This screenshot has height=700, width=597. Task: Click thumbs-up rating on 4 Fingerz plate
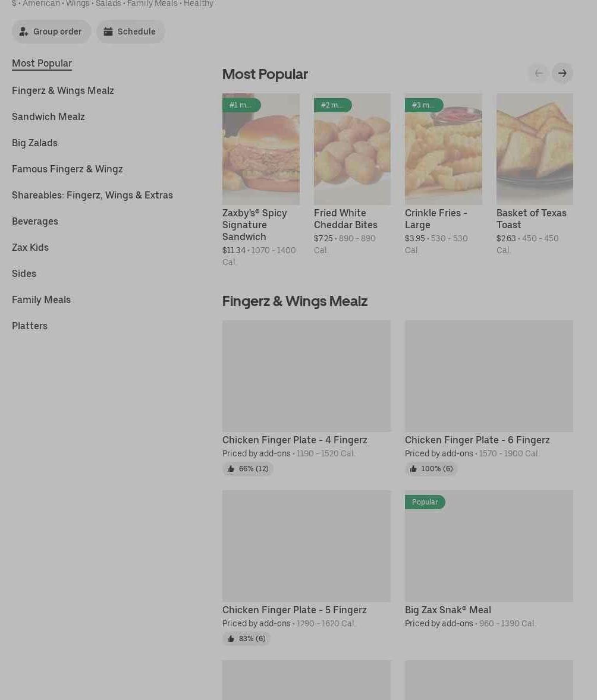pyautogui.click(x=247, y=469)
